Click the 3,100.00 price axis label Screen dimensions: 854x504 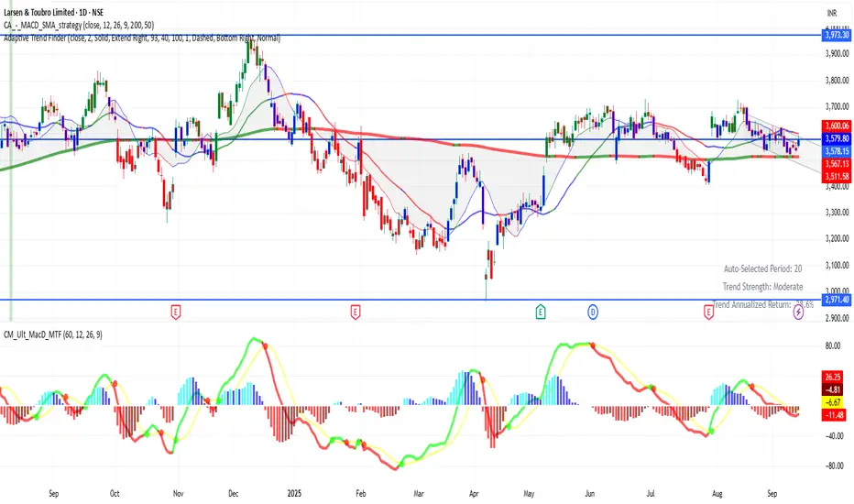[837, 265]
